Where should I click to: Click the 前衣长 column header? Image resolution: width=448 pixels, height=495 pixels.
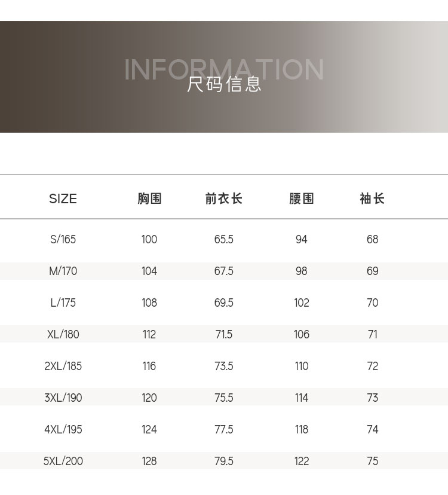point(223,199)
